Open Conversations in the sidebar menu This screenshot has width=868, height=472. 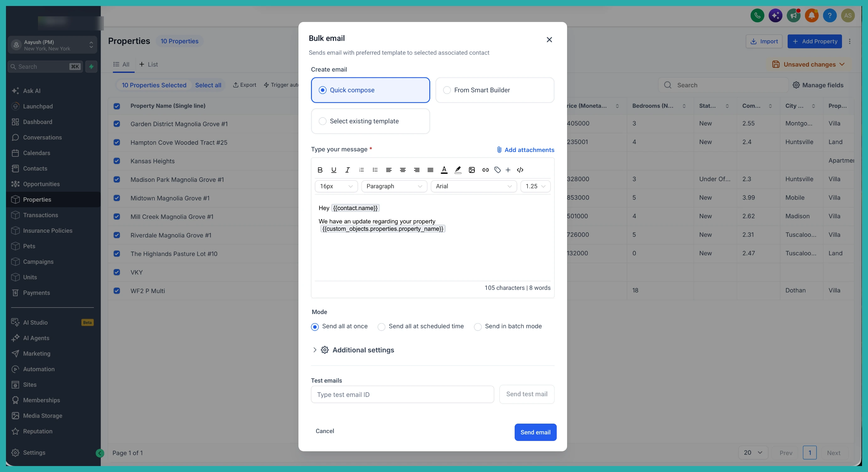pos(53,138)
